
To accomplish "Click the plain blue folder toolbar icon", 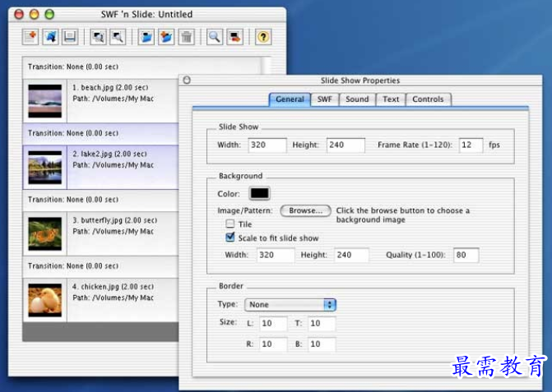I will (x=146, y=37).
